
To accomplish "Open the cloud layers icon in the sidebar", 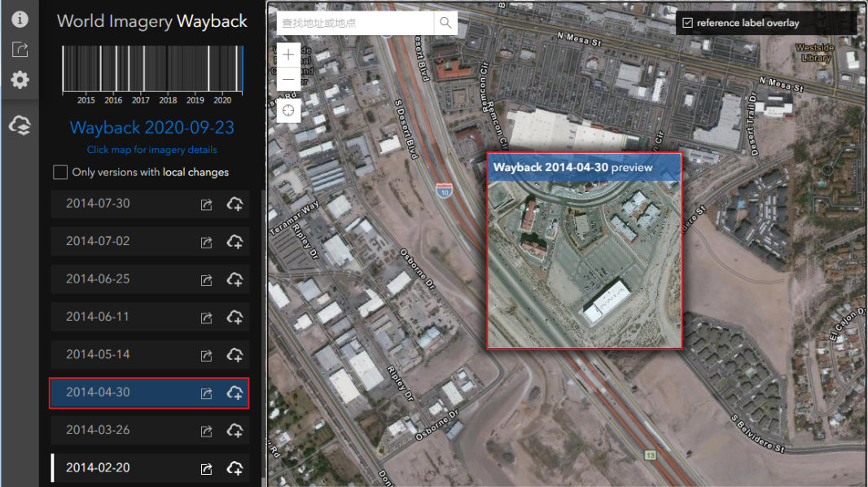I will [20, 125].
